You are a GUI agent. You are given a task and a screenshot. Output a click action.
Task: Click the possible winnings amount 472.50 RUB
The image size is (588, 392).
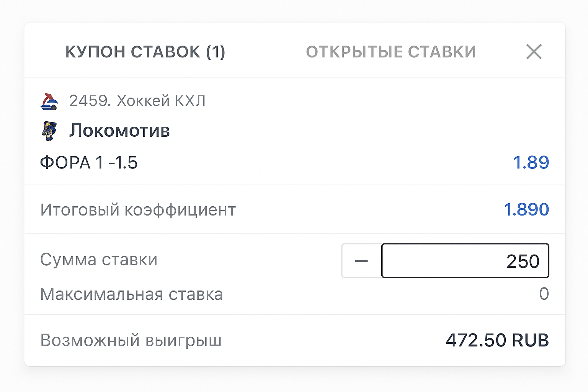click(x=497, y=340)
